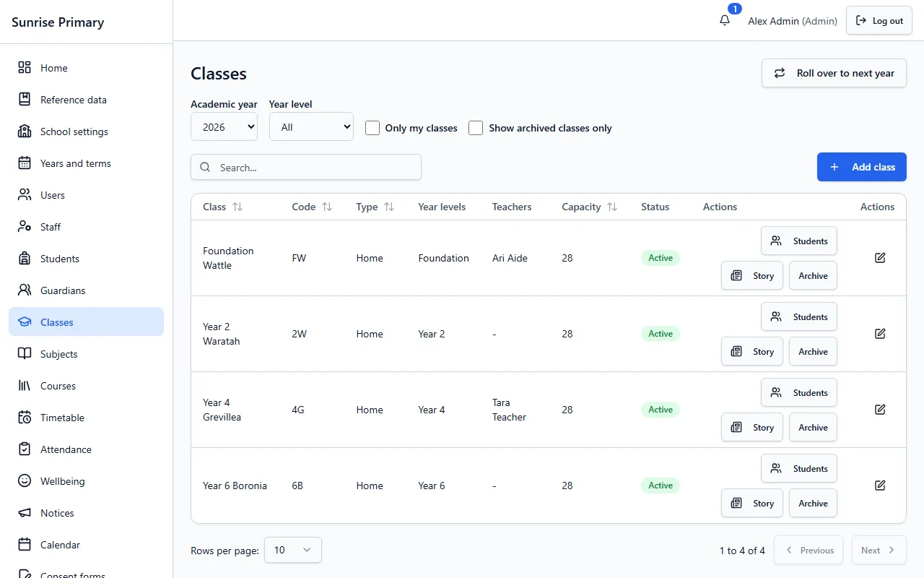Sort table by Code column
Screen dimensions: 924x578
pos(327,207)
